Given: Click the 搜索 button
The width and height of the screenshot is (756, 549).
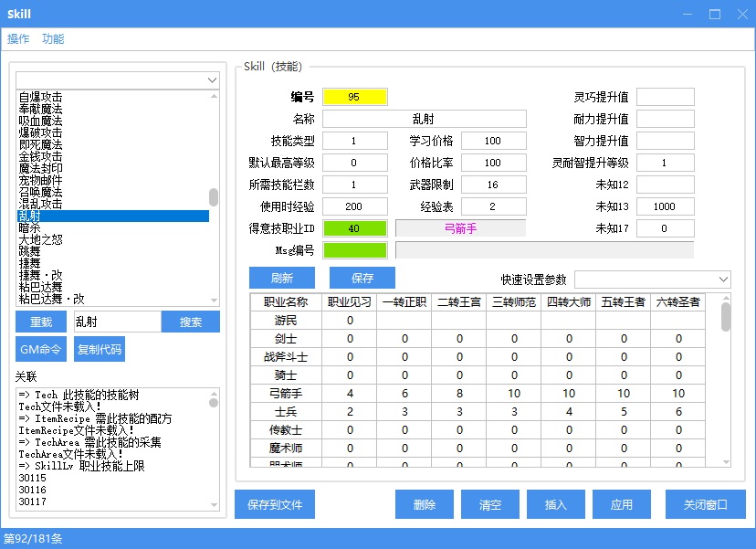Looking at the screenshot, I should 191,322.
